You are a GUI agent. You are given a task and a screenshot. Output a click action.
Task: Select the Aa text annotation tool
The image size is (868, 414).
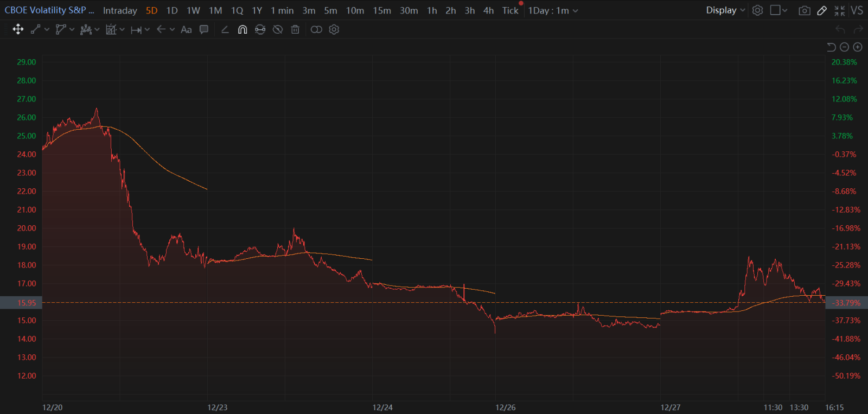[186, 29]
